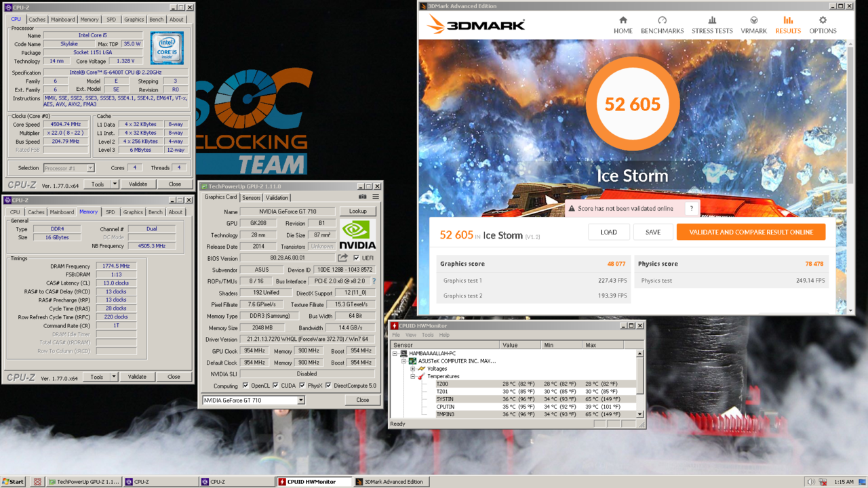Expand Voltages node in HWMonitor
The height and width of the screenshot is (488, 868).
(x=412, y=369)
